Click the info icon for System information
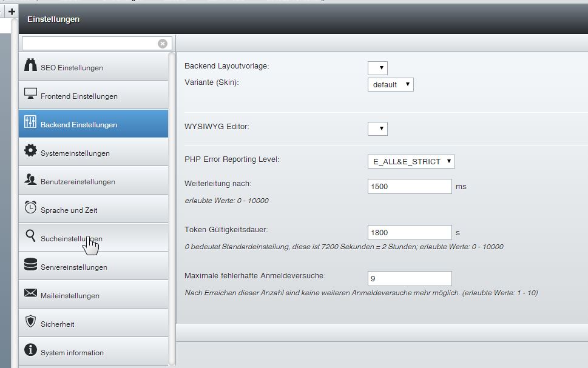The width and height of the screenshot is (588, 368). point(30,350)
